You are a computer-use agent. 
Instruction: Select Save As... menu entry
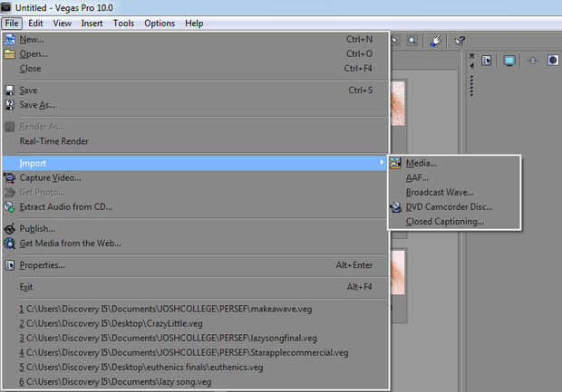coord(195,105)
